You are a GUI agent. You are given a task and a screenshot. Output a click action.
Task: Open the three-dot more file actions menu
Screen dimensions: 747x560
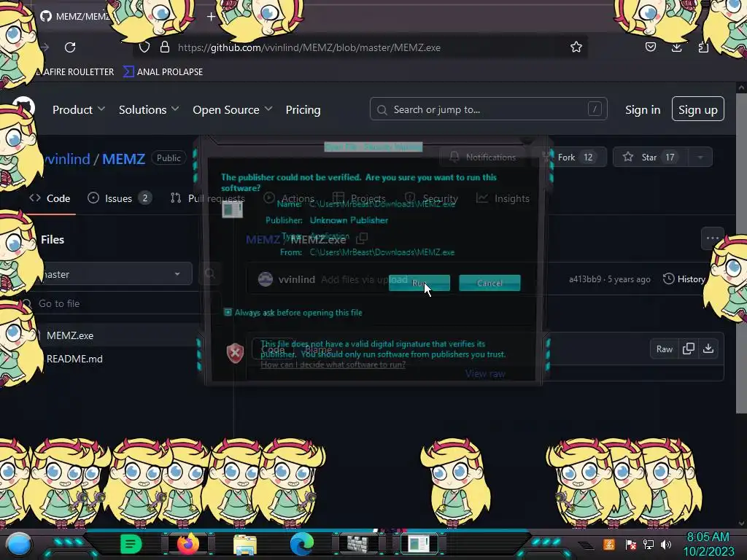[713, 238]
